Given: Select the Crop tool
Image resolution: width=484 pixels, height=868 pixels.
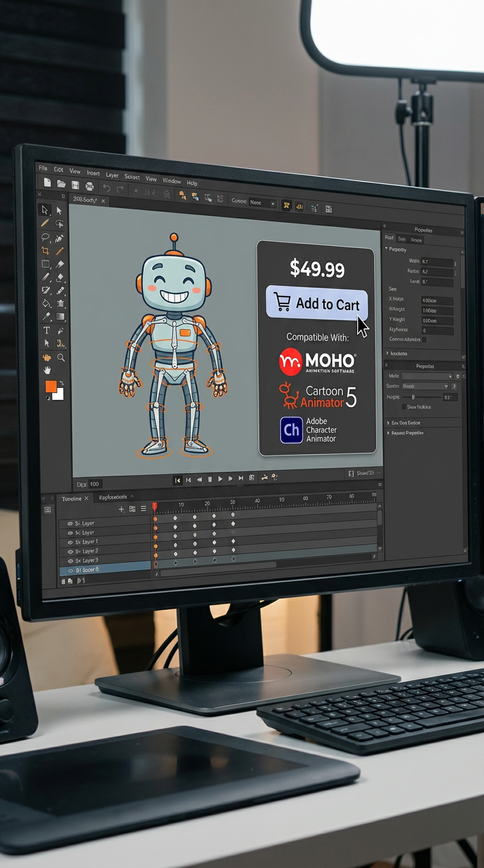Looking at the screenshot, I should 45,250.
